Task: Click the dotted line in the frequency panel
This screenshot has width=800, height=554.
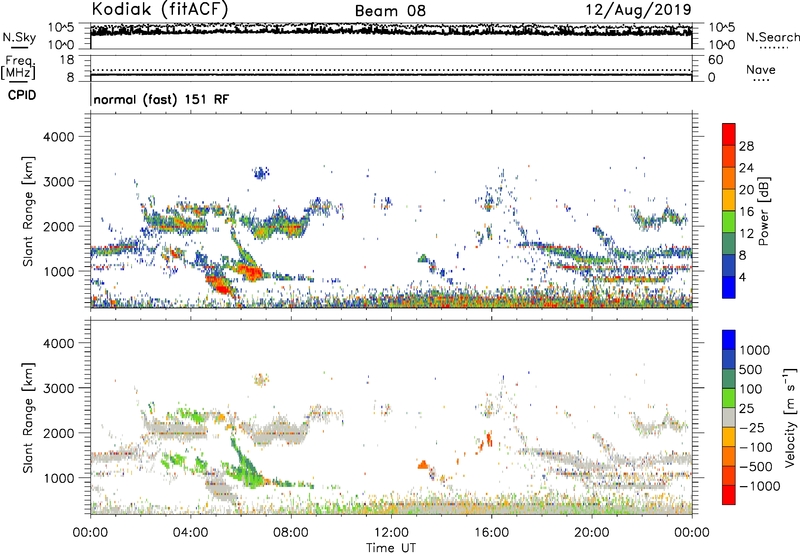Action: point(391,70)
